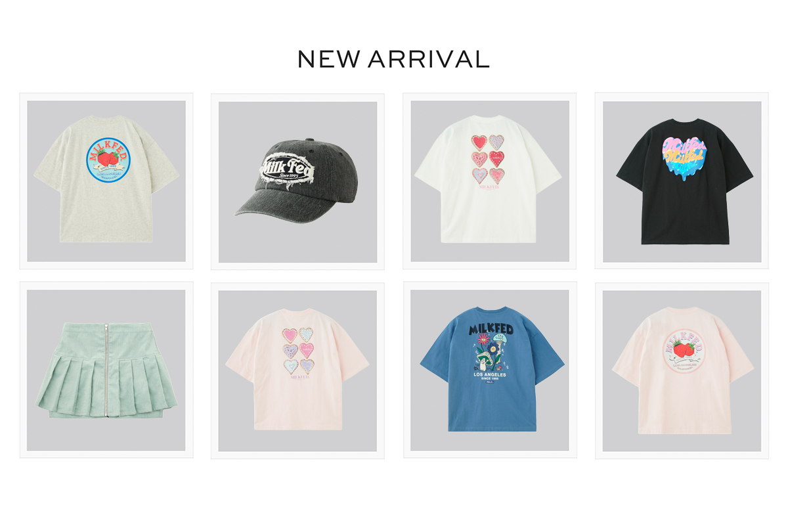The image size is (788, 532).
Task: View the mint green pleated skirt
Action: coord(106,370)
